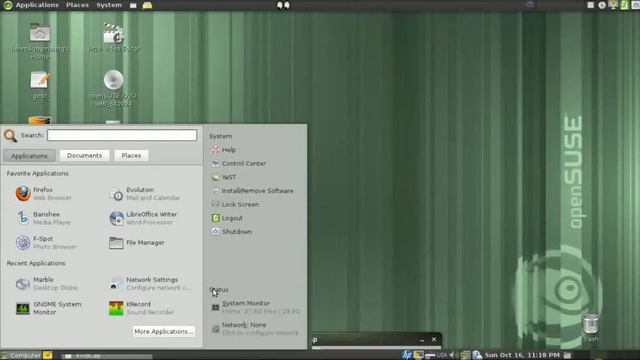Launch GNOME System Monitor from recents
The width and height of the screenshot is (640, 360).
48,308
